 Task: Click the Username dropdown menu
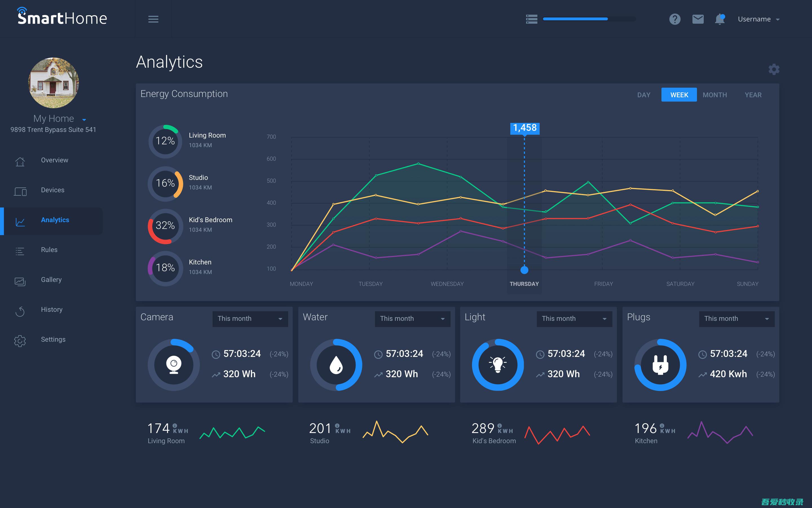pyautogui.click(x=760, y=19)
